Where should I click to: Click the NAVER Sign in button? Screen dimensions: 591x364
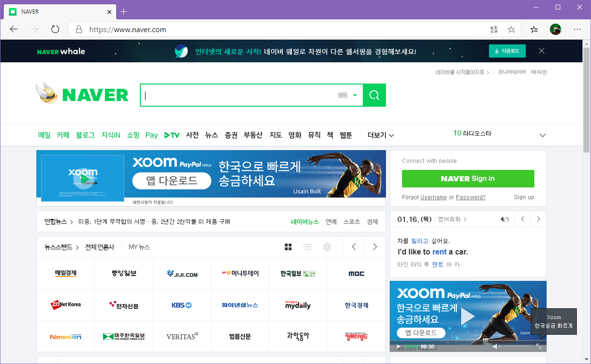[468, 178]
